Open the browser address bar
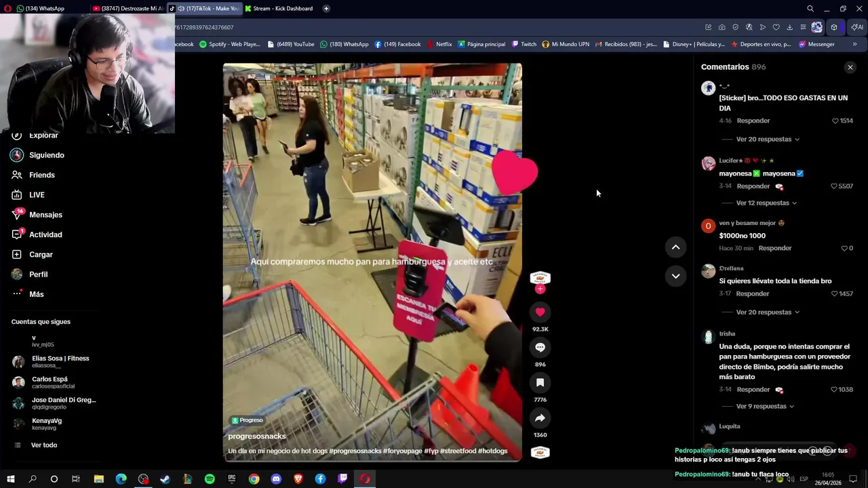 click(x=434, y=27)
